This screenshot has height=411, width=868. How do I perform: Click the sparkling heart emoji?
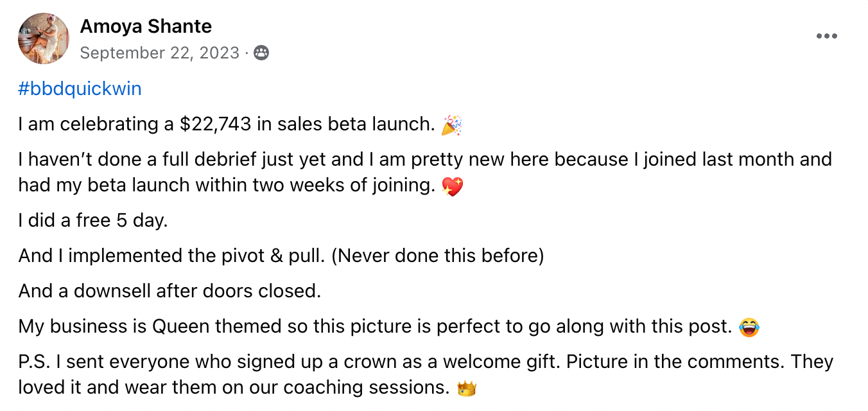[453, 187]
